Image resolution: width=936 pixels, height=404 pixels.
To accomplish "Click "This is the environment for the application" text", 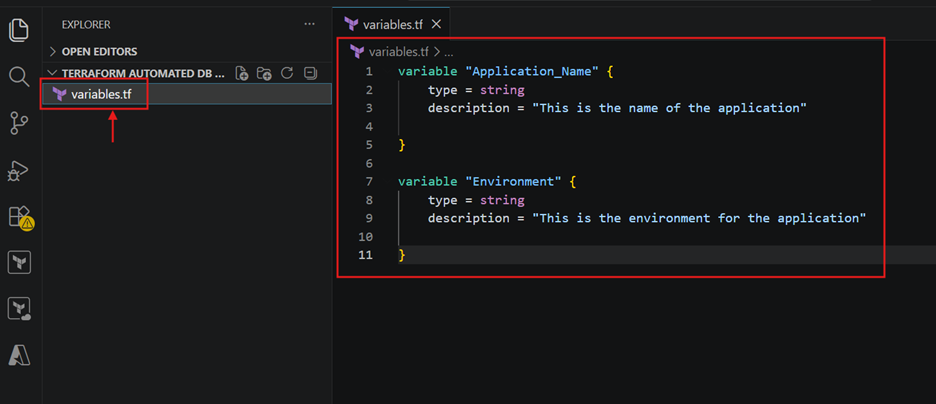I will pos(699,218).
